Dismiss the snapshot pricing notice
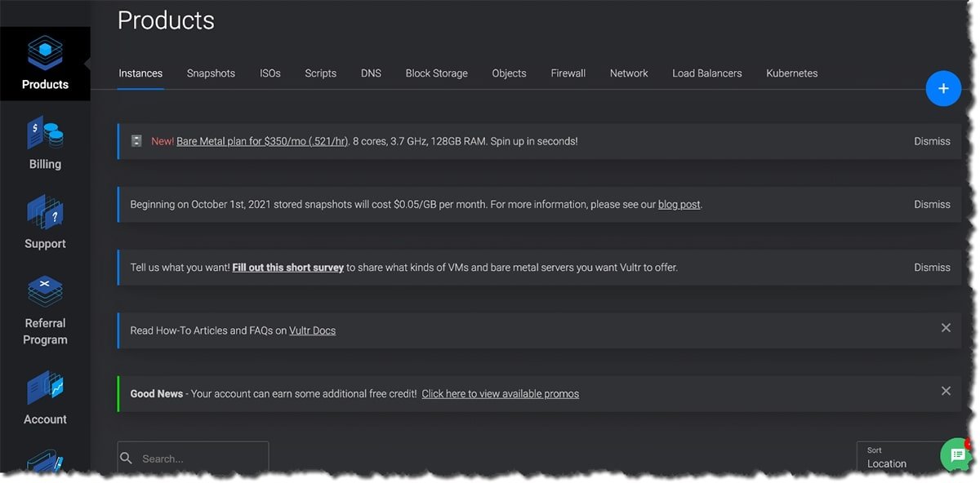This screenshot has height=483, width=980. point(931,204)
